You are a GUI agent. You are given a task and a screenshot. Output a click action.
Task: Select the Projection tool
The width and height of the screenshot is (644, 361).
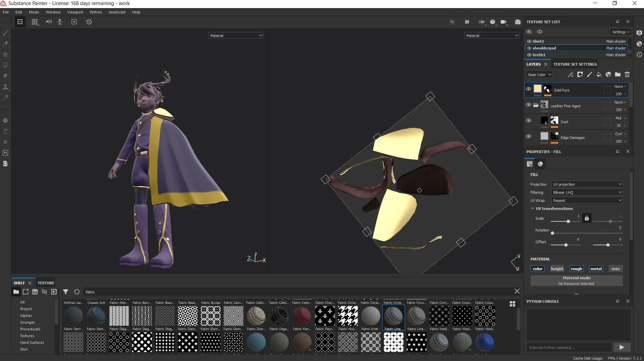point(5,55)
